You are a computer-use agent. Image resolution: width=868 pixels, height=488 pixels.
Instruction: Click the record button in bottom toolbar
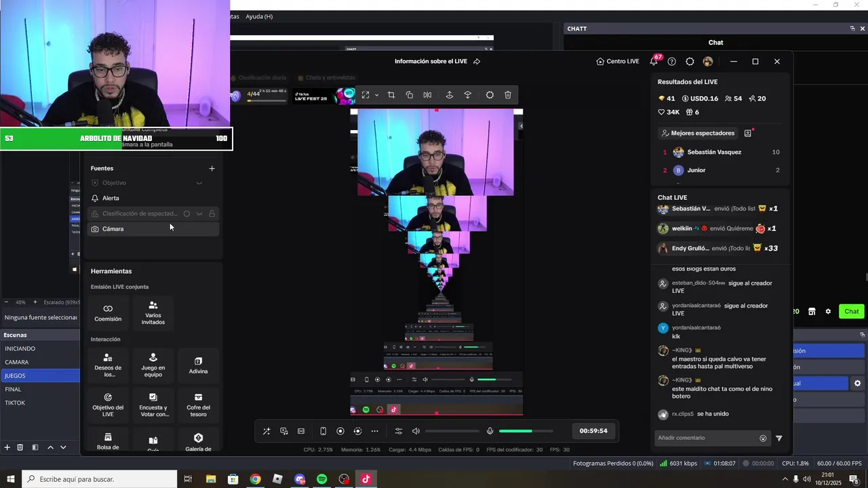[x=340, y=431]
